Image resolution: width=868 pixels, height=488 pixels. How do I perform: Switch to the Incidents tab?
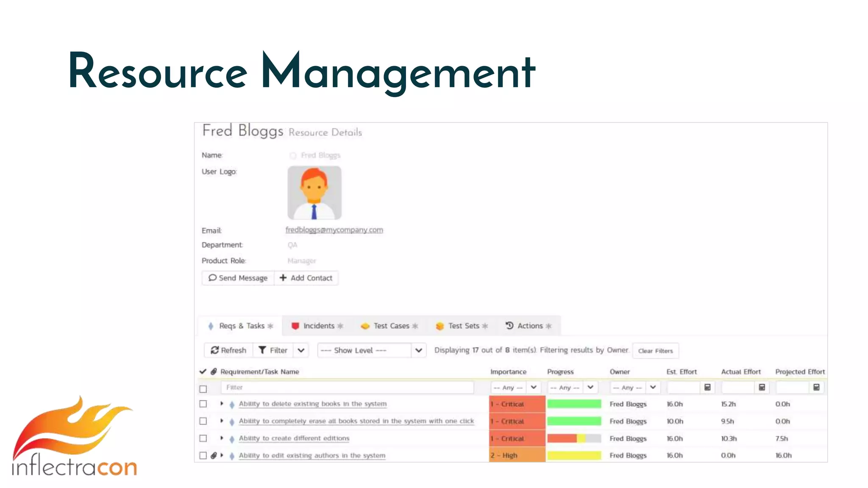(x=317, y=326)
